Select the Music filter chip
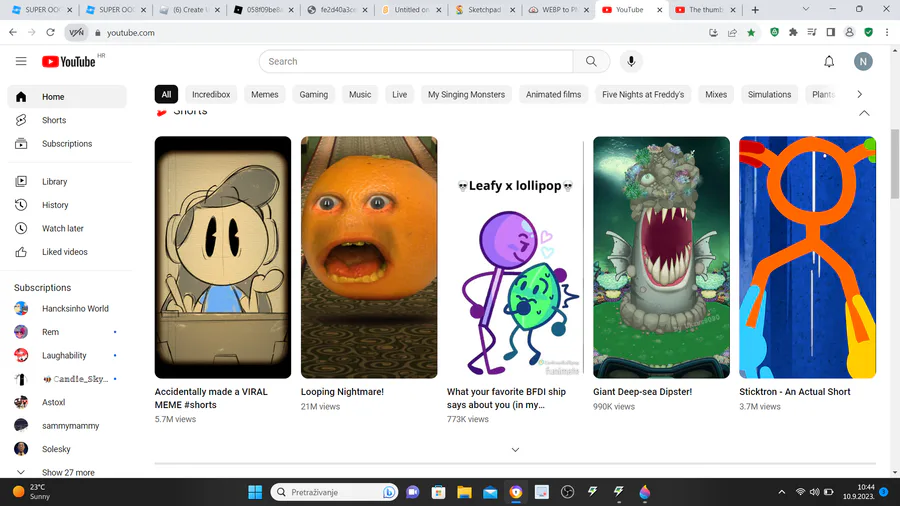Screen dimensions: 900x506 [x=360, y=95]
